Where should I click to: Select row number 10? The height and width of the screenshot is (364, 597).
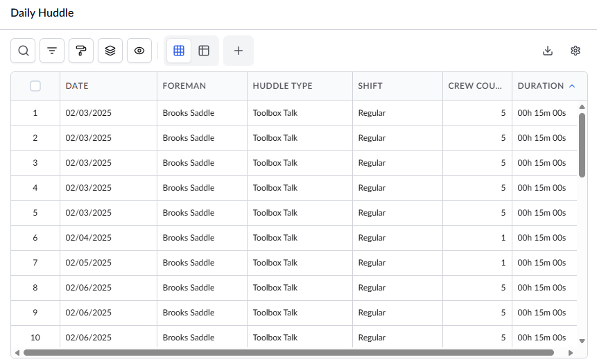click(35, 338)
